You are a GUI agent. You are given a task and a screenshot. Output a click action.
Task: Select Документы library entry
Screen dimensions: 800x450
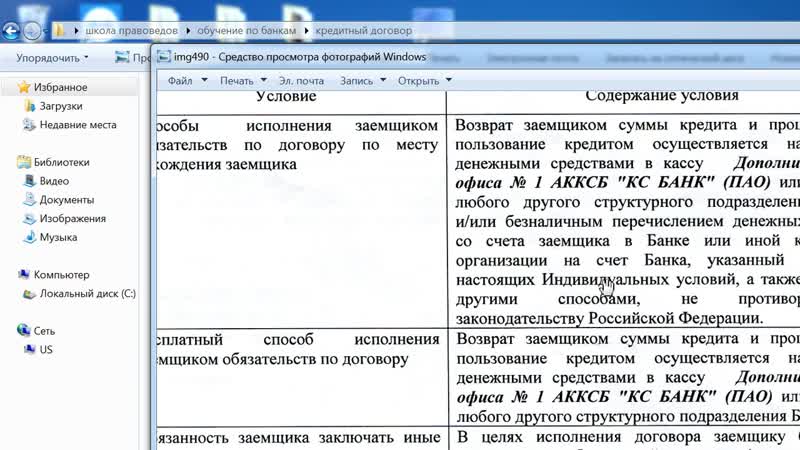pyautogui.click(x=67, y=200)
